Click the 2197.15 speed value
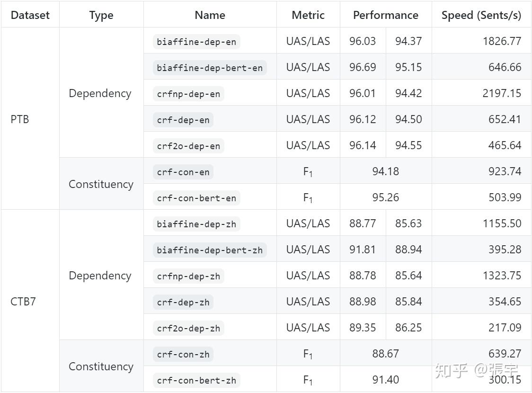This screenshot has height=393, width=532. (x=502, y=93)
